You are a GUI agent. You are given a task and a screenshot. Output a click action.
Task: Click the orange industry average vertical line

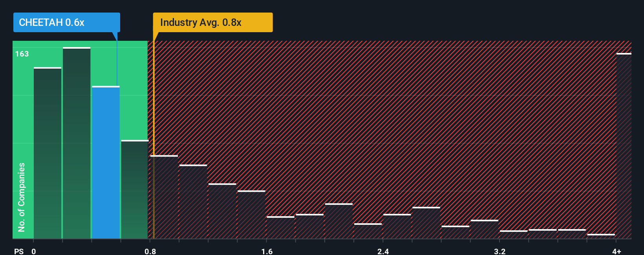click(154, 140)
